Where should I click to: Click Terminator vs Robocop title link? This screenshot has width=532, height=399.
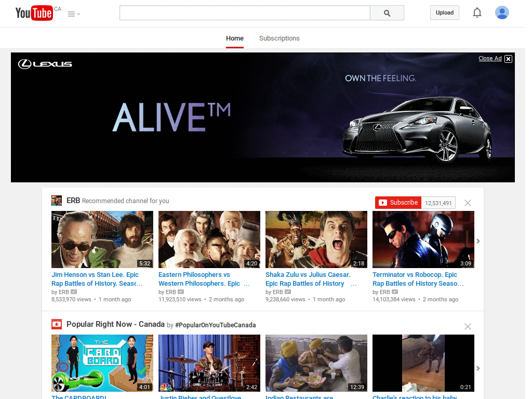(418, 279)
